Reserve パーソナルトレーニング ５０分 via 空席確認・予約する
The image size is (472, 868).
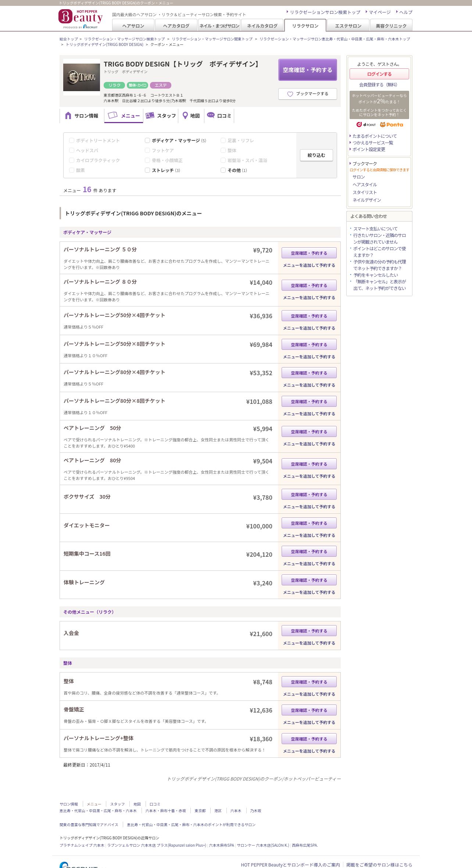pyautogui.click(x=309, y=253)
